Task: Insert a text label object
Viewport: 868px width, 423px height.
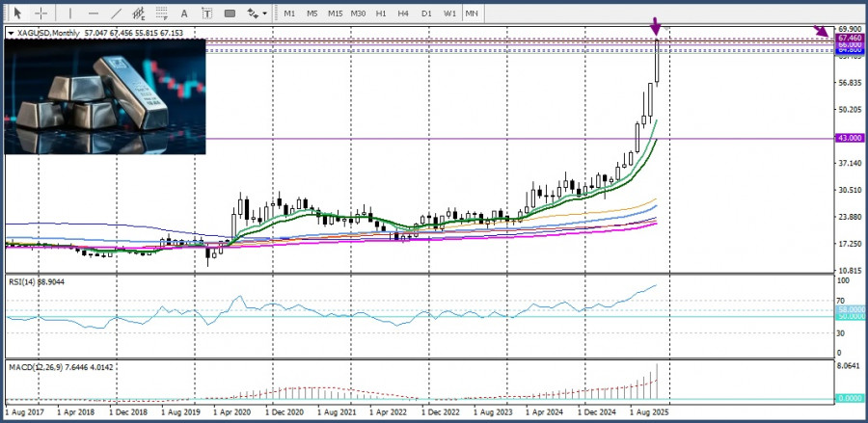Action: (x=206, y=13)
